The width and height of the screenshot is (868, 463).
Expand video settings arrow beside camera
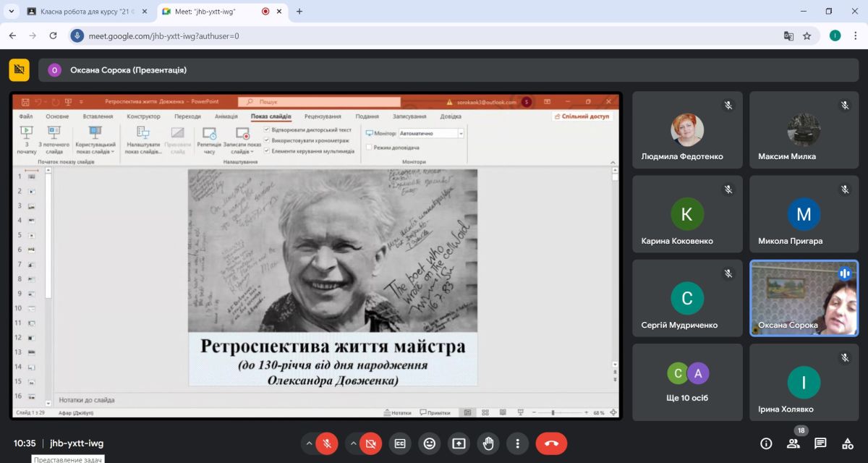click(353, 443)
